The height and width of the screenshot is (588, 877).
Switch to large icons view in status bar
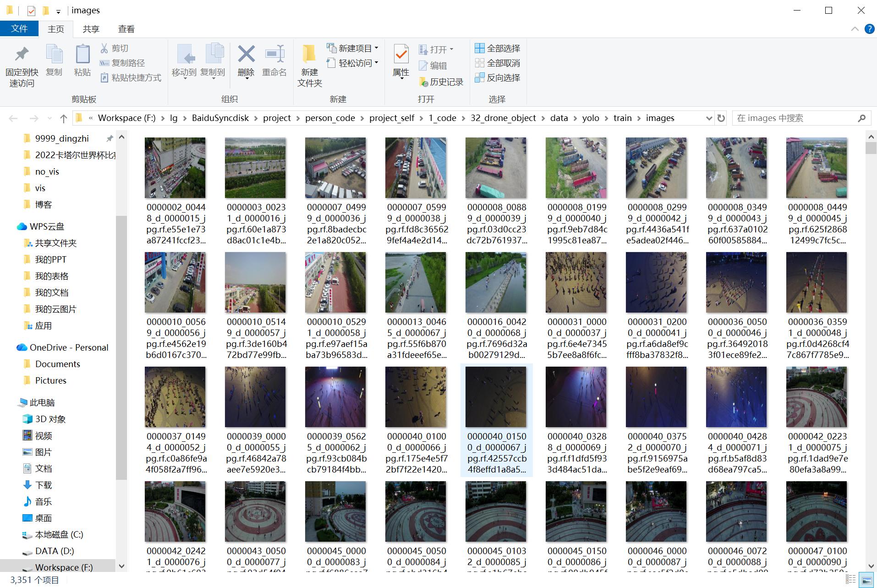click(866, 580)
